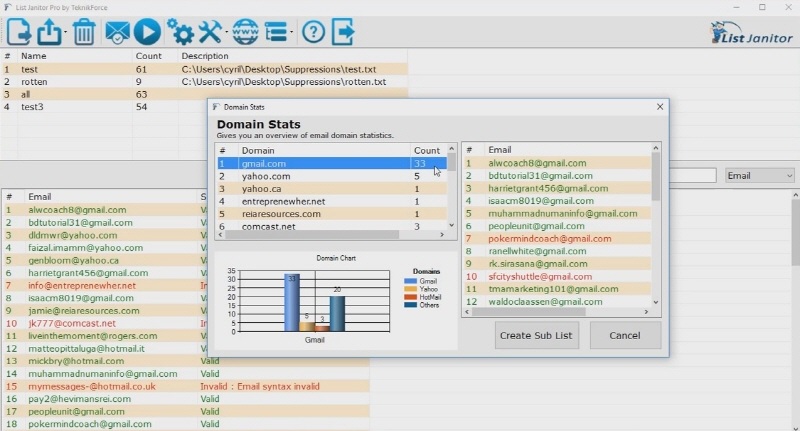The height and width of the screenshot is (431, 800).
Task: Select the 'all' list row in main window
Action: click(x=204, y=94)
